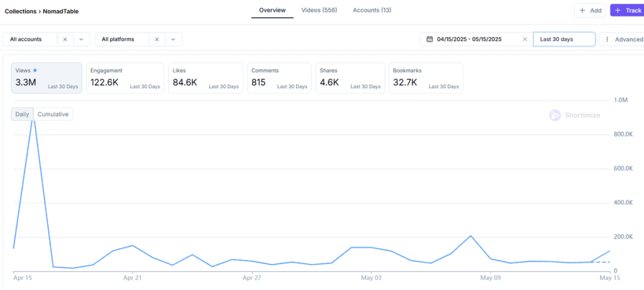Open the Last 30 days selector
The width and height of the screenshot is (644, 290).
click(x=563, y=39)
